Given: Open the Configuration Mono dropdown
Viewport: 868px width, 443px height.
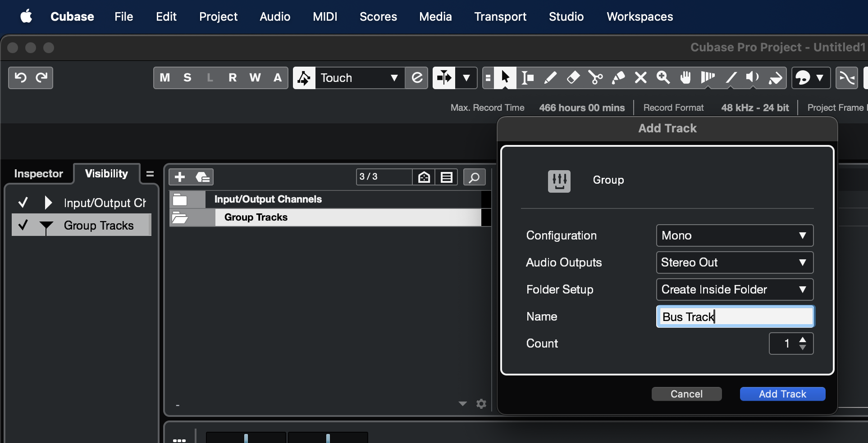Looking at the screenshot, I should point(735,235).
